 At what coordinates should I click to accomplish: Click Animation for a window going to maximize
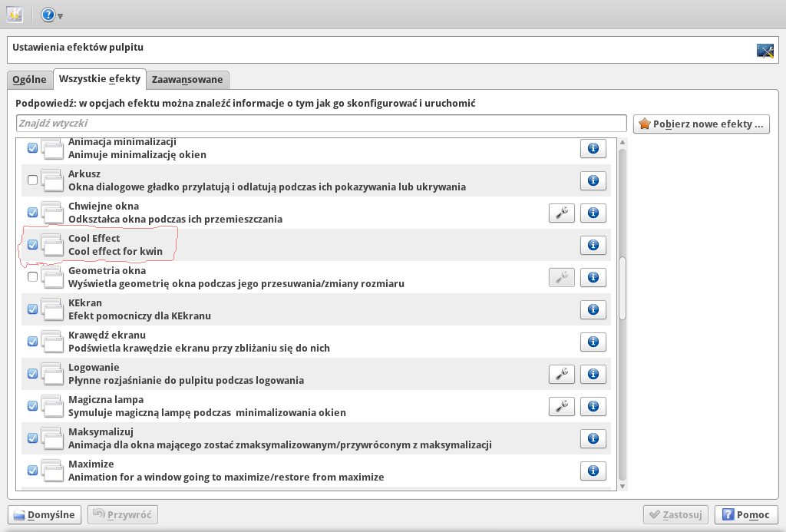coord(226,477)
